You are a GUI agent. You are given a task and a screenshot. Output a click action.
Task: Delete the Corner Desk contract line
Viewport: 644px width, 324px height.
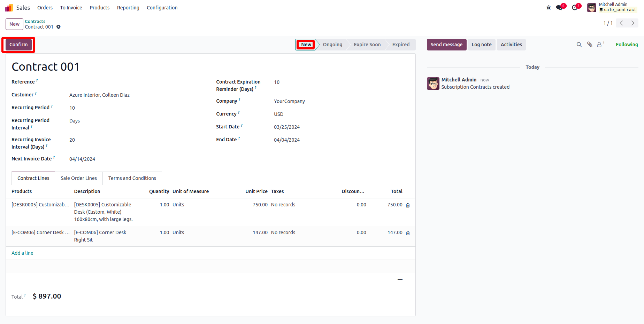pyautogui.click(x=408, y=233)
